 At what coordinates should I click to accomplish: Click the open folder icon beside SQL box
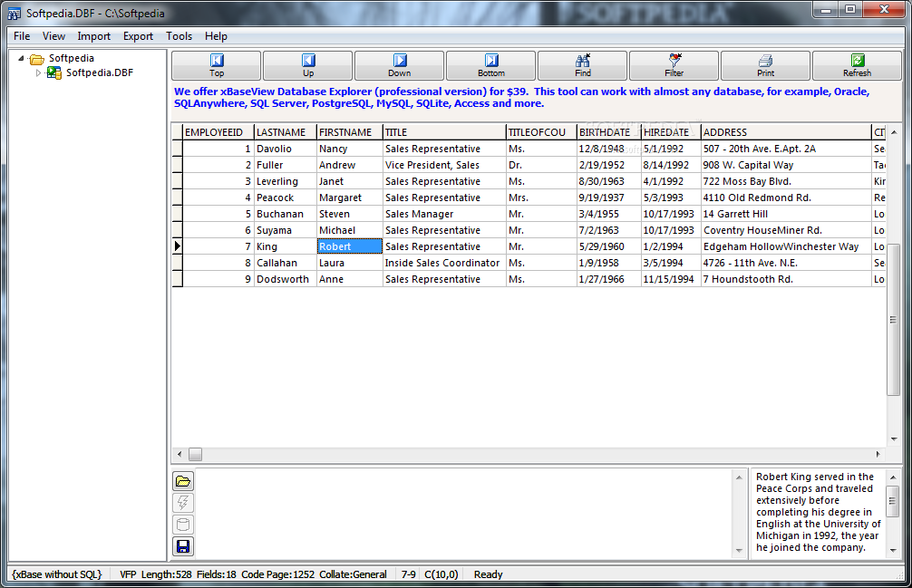[183, 481]
